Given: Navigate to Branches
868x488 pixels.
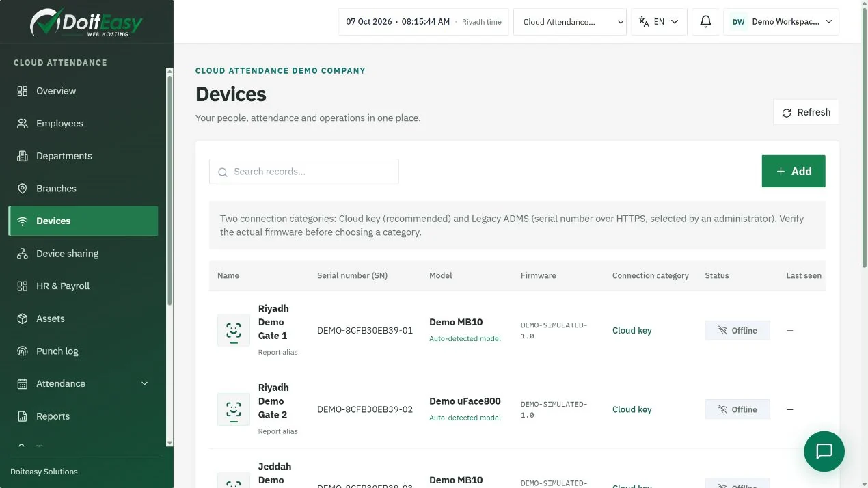Looking at the screenshot, I should (83, 189).
